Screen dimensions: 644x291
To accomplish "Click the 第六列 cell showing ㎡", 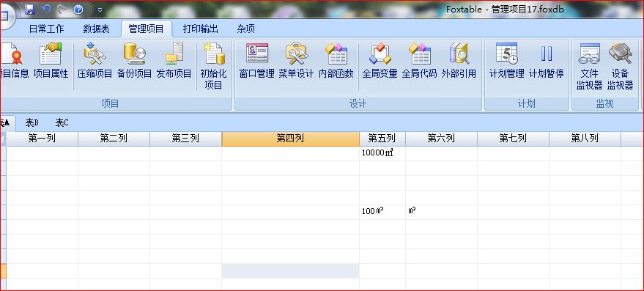I will (441, 212).
